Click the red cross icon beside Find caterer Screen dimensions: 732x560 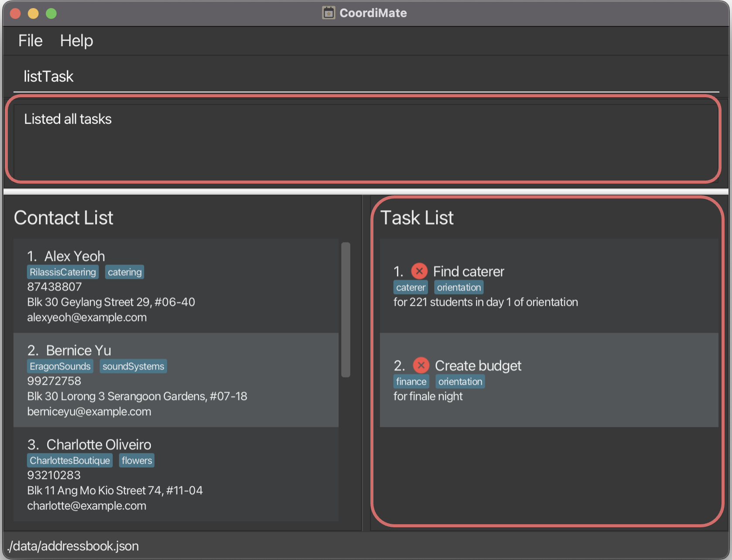coord(419,271)
